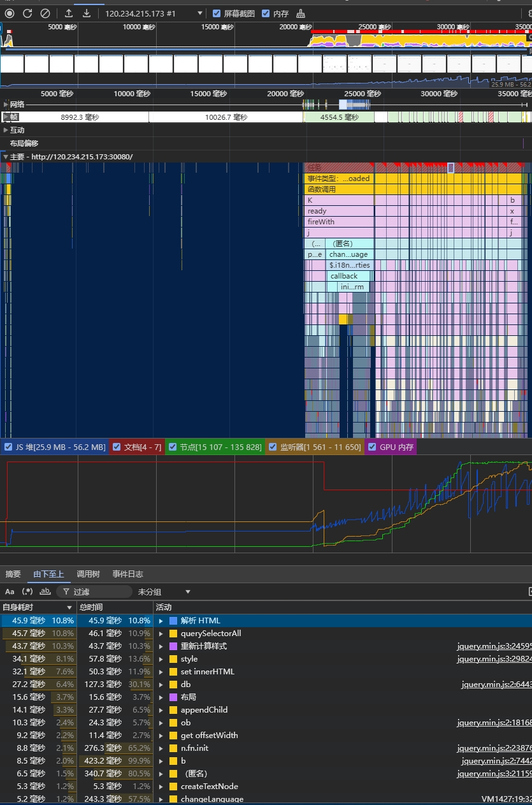Select the fireWith flame chart bar
The width and height of the screenshot is (532, 805).
340,222
